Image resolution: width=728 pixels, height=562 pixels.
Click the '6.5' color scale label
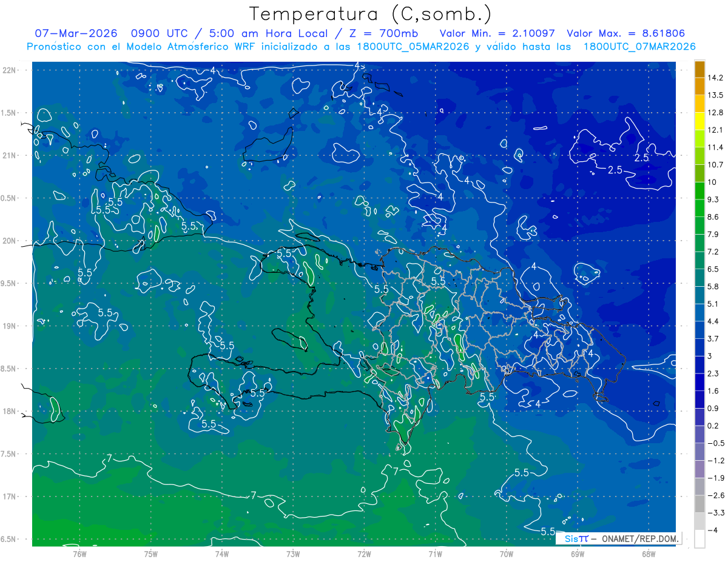click(713, 269)
